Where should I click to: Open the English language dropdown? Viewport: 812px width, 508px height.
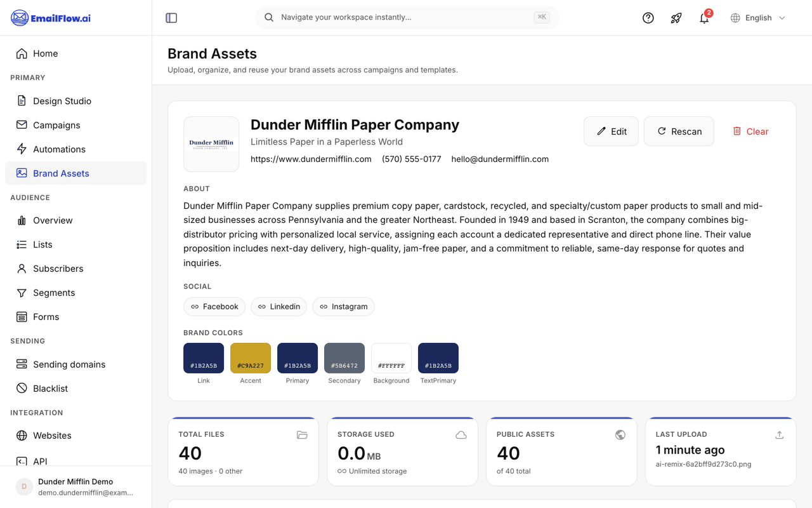tap(758, 18)
